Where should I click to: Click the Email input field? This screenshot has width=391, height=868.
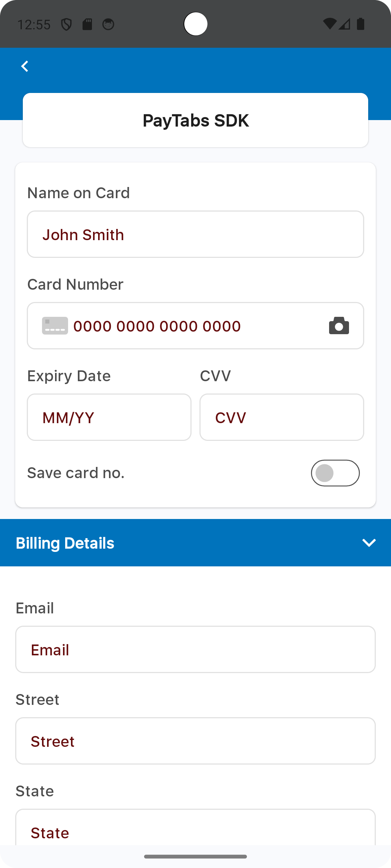(195, 650)
